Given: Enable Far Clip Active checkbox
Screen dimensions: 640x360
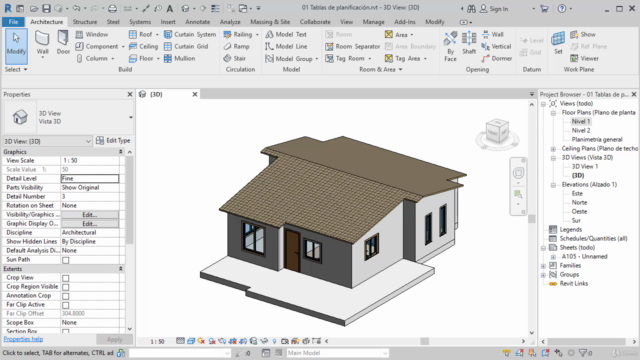Looking at the screenshot, I should 65,305.
